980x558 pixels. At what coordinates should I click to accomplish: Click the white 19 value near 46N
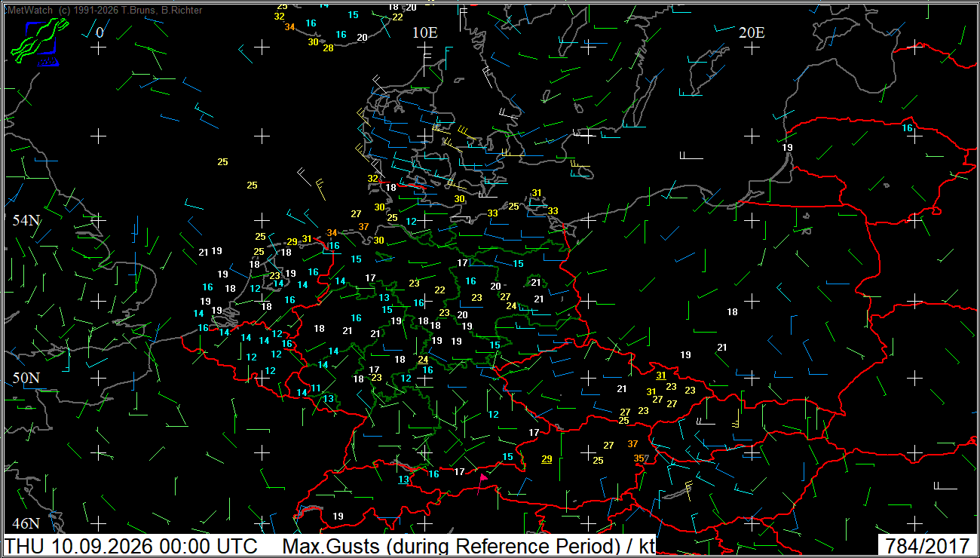coord(338,516)
